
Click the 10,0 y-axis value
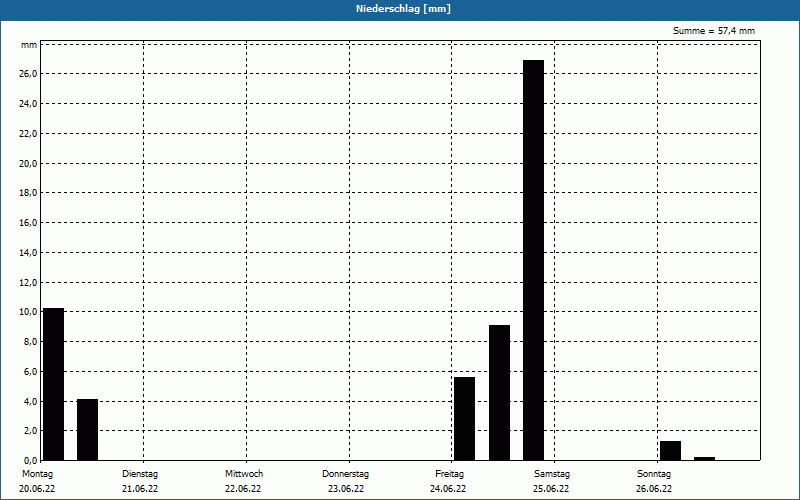[x=28, y=312]
